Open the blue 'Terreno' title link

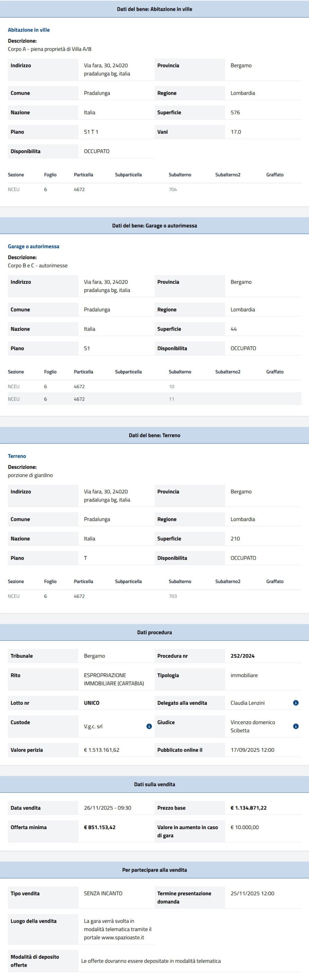click(17, 456)
